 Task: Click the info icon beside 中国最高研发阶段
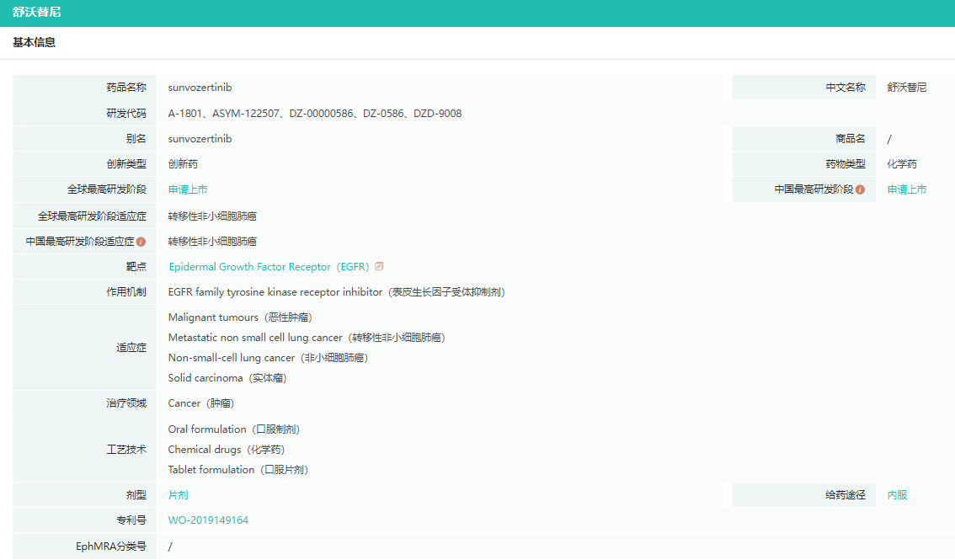click(860, 190)
